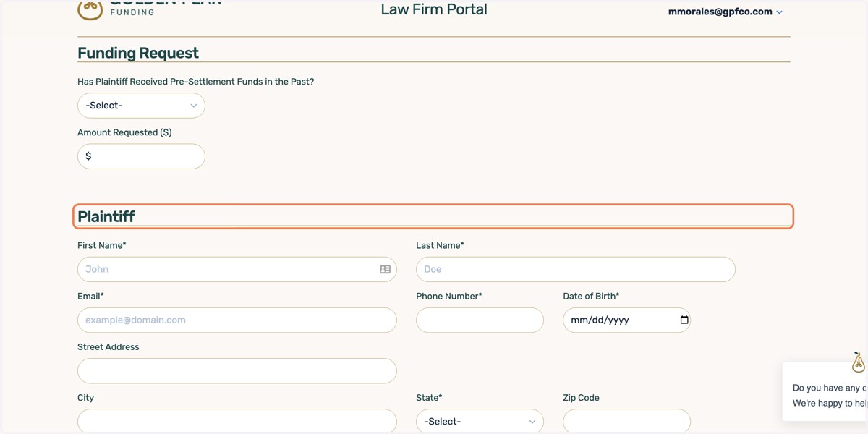Click the Street Address label
868x434 pixels.
(x=109, y=347)
